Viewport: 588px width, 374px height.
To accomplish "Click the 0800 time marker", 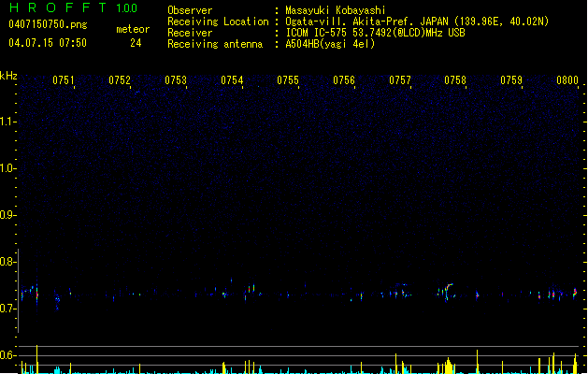I will tap(567, 80).
